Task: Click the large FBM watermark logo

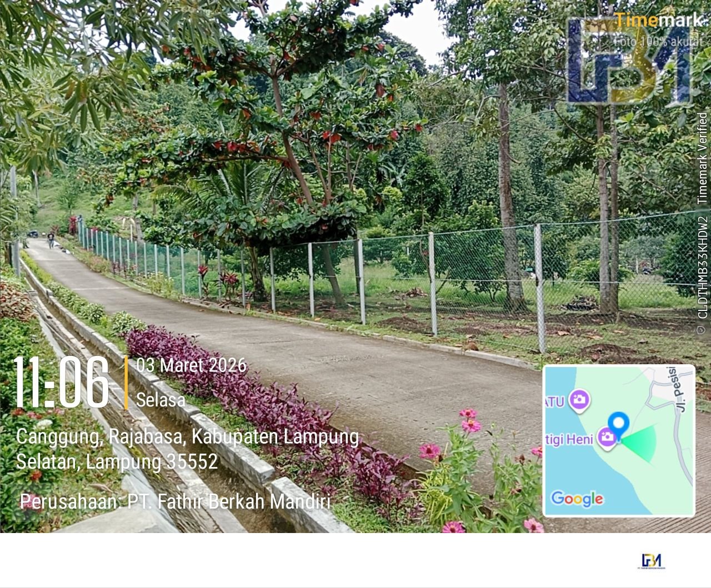Action: tap(629, 61)
